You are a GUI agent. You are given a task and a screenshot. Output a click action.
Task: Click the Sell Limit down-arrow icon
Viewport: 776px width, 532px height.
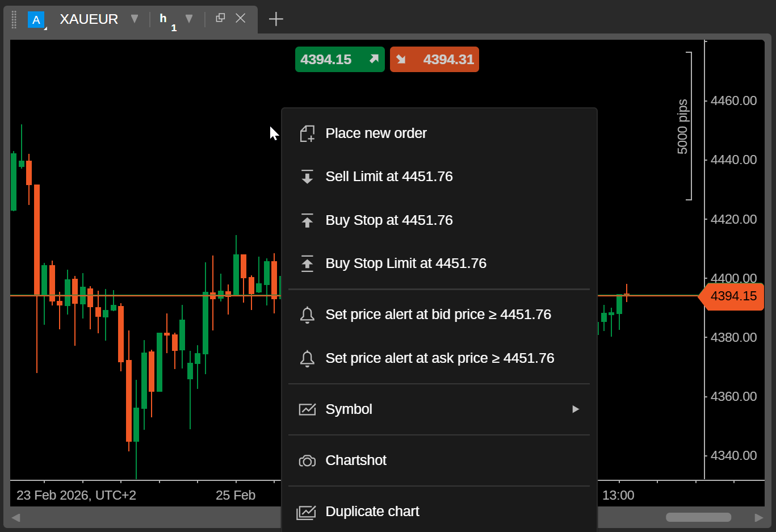307,177
